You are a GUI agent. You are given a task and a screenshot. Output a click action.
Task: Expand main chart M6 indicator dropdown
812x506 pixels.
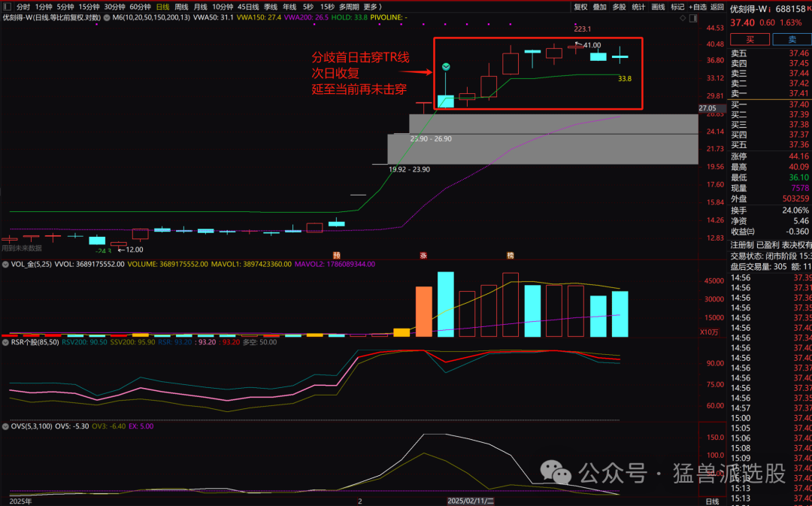pos(107,17)
